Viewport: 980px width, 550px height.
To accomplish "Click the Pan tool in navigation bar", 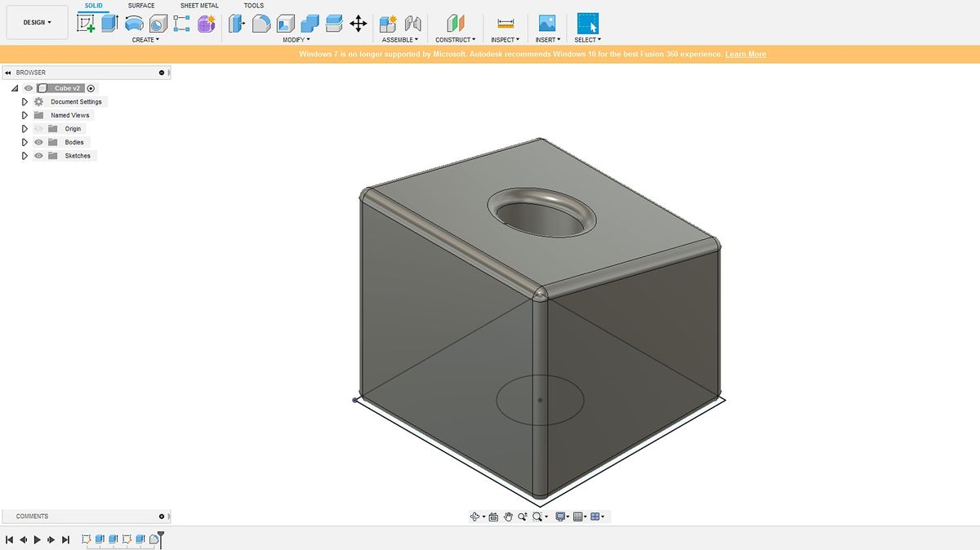I will (x=507, y=516).
